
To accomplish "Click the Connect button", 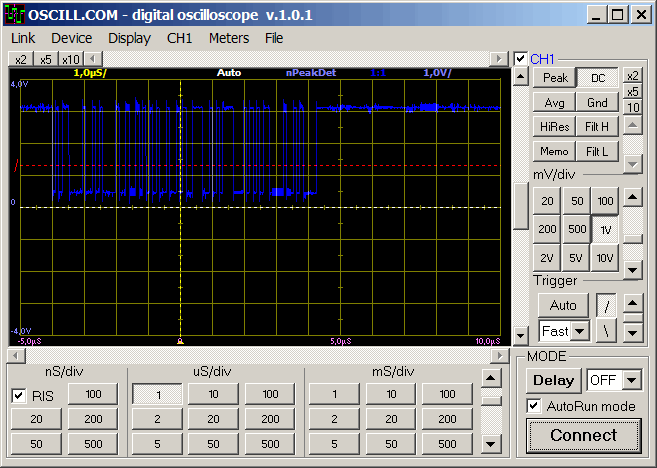I will point(583,435).
